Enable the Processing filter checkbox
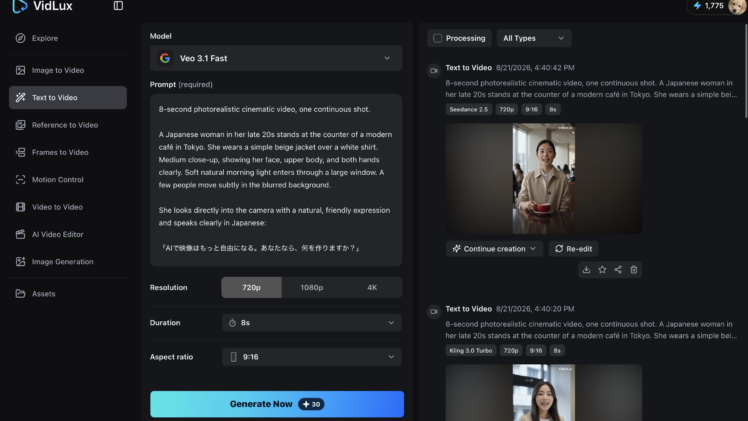This screenshot has height=421, width=748. click(437, 38)
